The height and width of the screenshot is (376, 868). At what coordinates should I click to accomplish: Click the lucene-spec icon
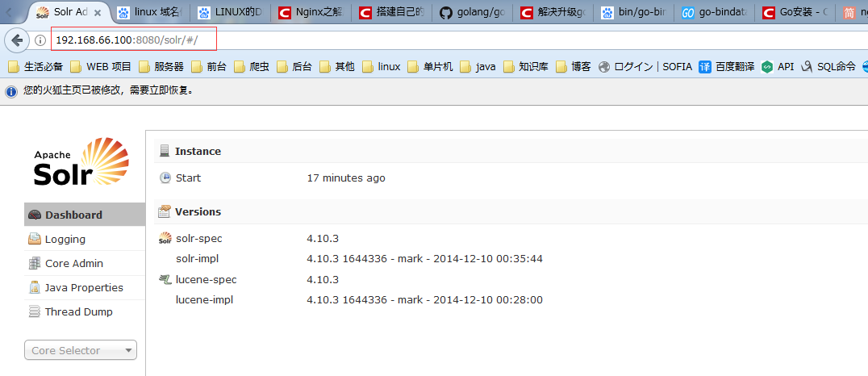point(165,279)
